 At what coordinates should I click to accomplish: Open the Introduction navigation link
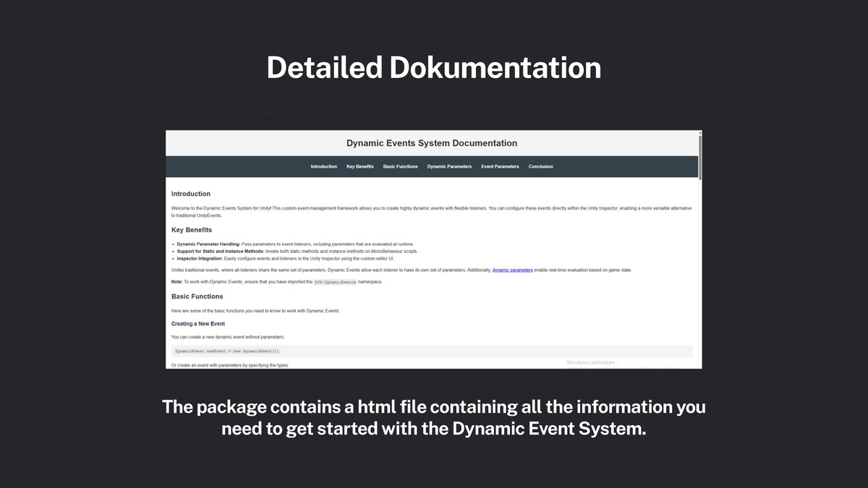pos(323,166)
